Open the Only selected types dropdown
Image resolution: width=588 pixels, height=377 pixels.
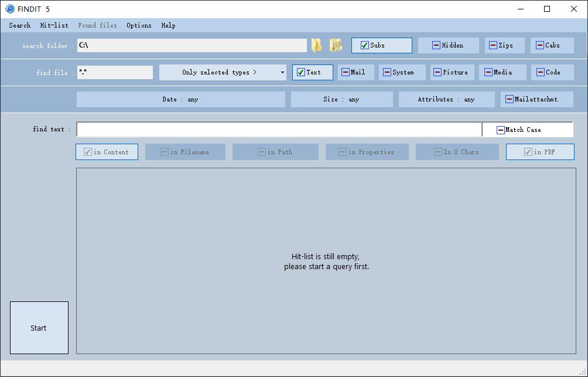(x=223, y=73)
